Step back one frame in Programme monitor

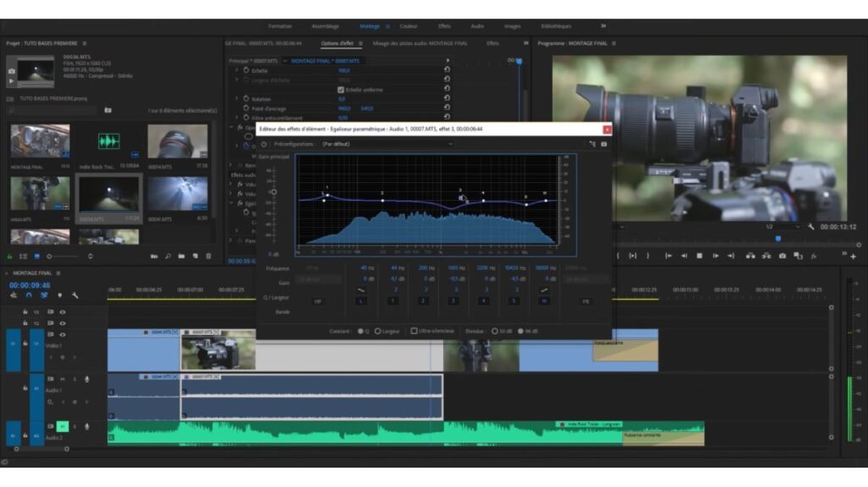684,256
